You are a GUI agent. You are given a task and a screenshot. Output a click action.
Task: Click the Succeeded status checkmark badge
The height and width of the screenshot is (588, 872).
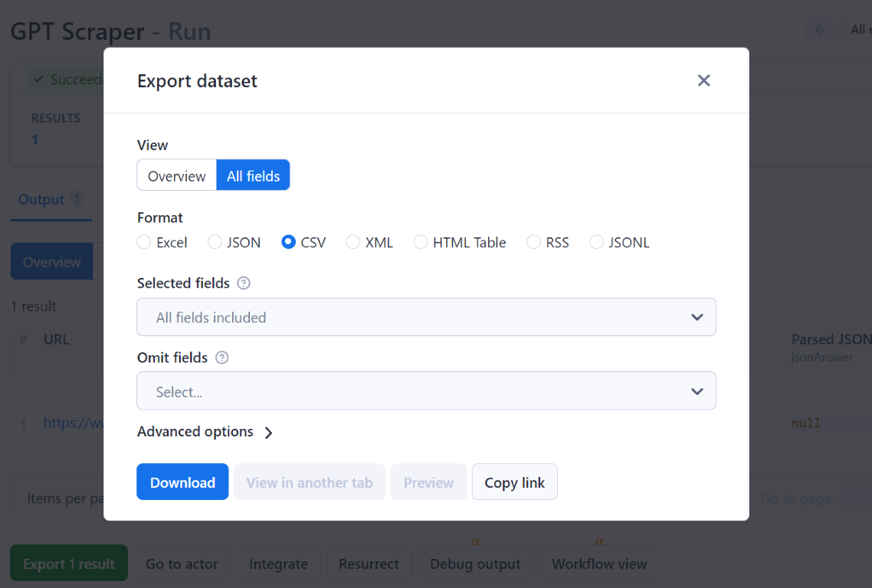[x=39, y=78]
